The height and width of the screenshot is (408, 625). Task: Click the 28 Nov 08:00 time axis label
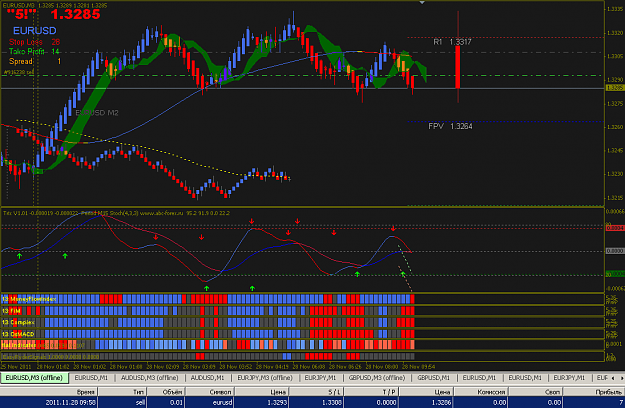pyautogui.click(x=382, y=366)
